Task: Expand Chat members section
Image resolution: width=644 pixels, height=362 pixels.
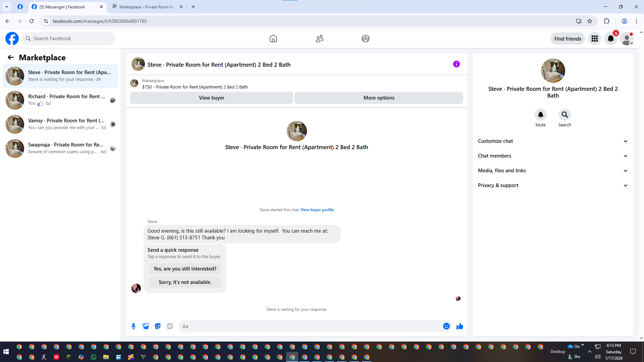Action: click(552, 156)
